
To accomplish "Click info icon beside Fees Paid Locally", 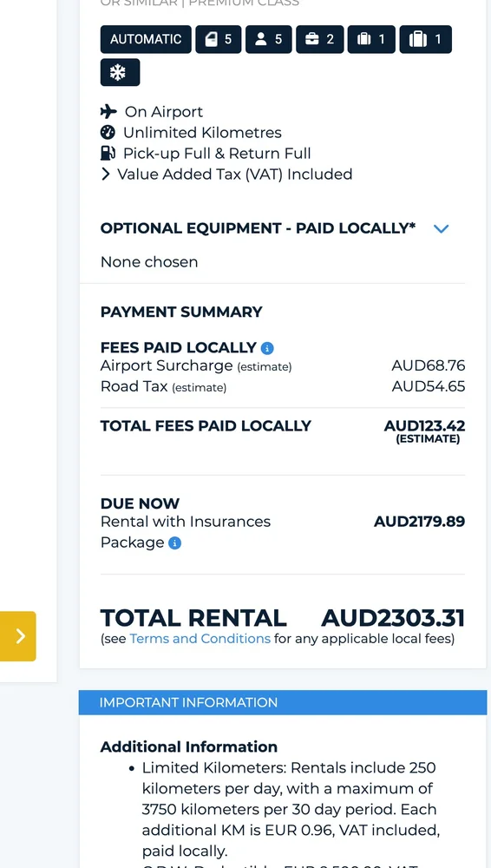I will [267, 348].
